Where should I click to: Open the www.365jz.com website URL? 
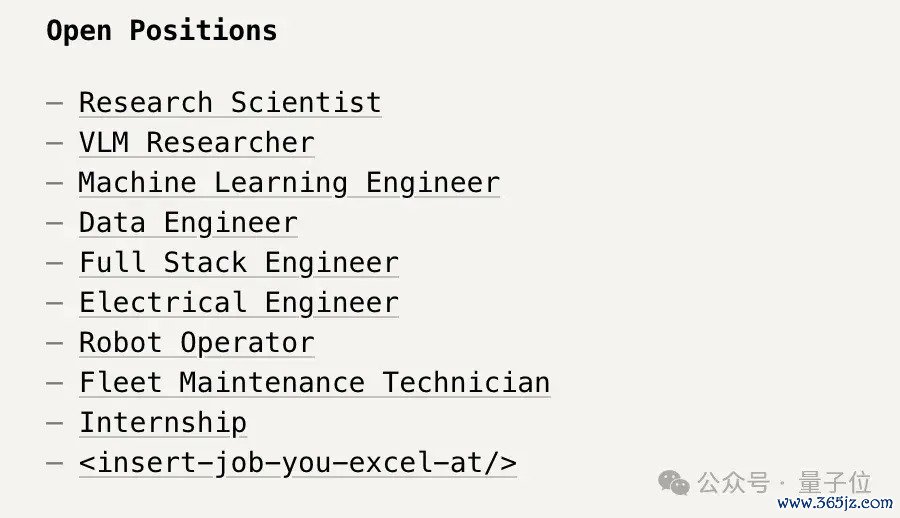click(x=835, y=503)
